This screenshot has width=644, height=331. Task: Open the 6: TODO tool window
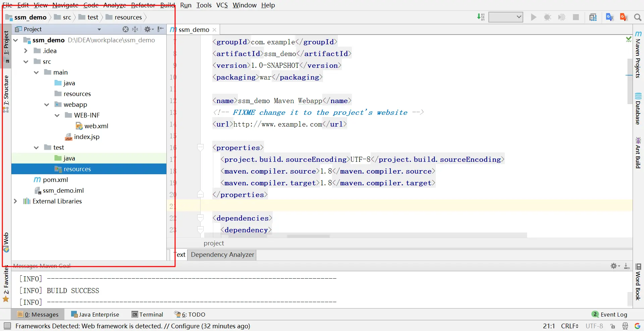tap(190, 314)
